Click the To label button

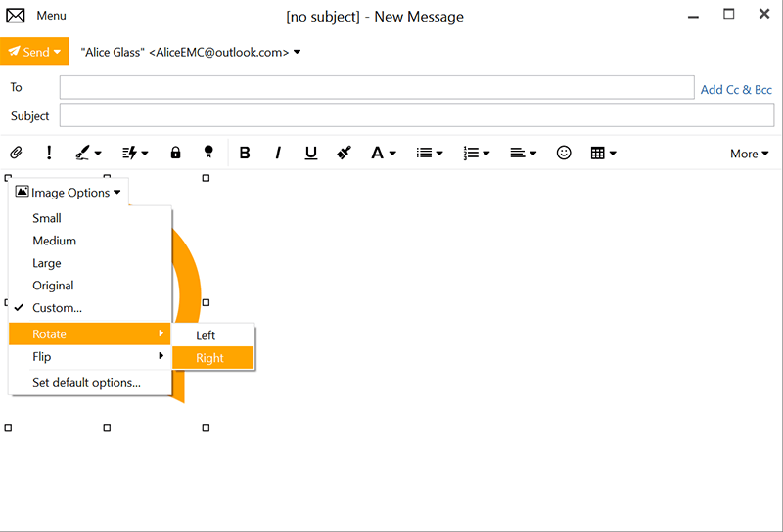pos(16,87)
